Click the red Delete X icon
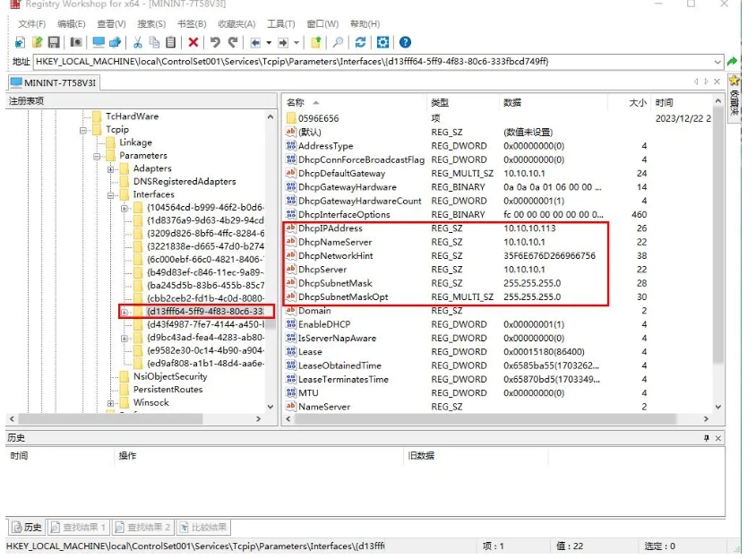The width and height of the screenshot is (756, 559). coord(193,42)
